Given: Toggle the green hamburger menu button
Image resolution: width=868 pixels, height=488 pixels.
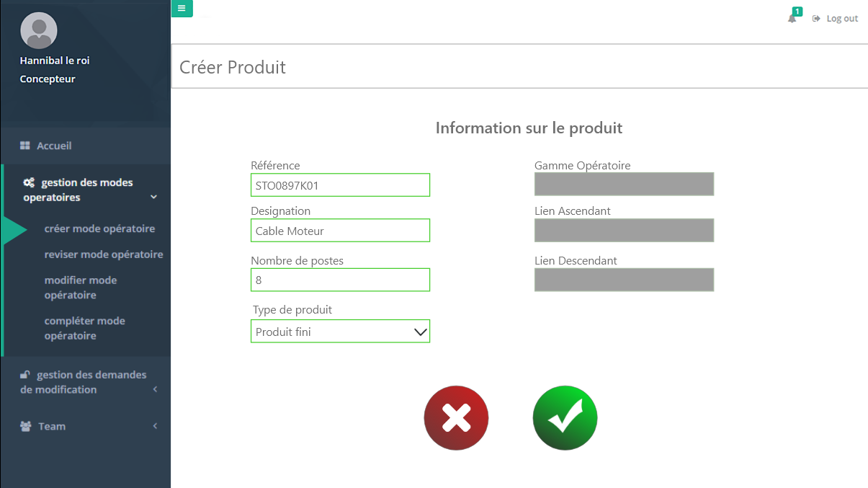Looking at the screenshot, I should click(x=182, y=9).
